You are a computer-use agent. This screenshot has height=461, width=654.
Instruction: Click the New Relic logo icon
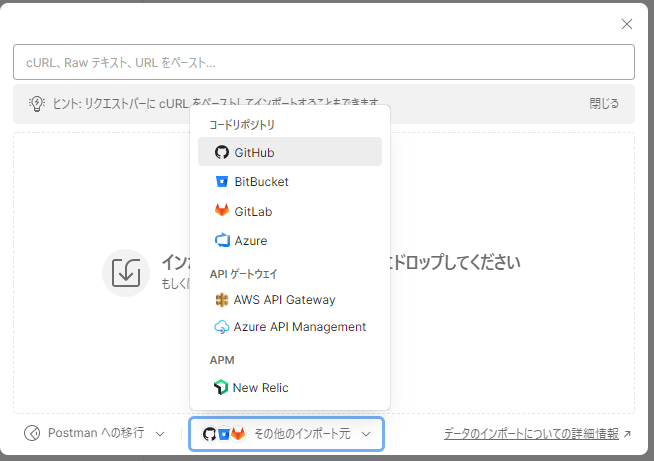[221, 387]
